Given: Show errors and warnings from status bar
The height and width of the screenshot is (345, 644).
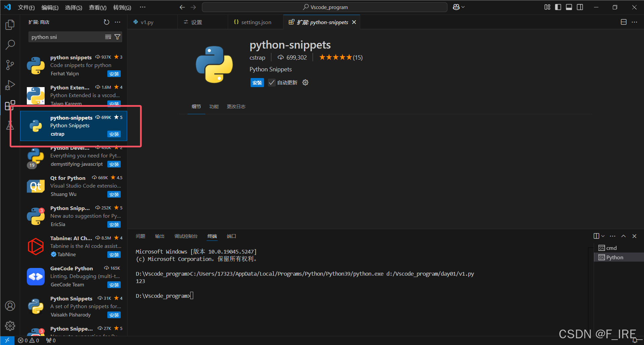Looking at the screenshot, I should click(x=29, y=340).
